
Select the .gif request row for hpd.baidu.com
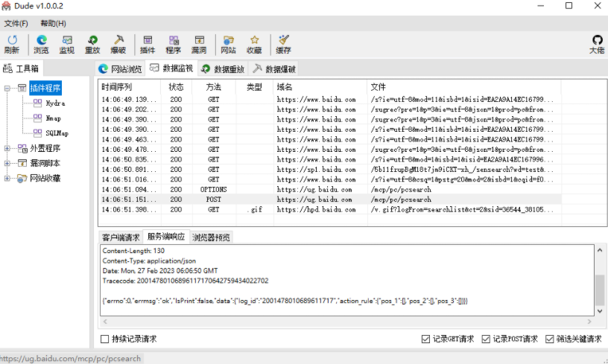click(x=329, y=209)
